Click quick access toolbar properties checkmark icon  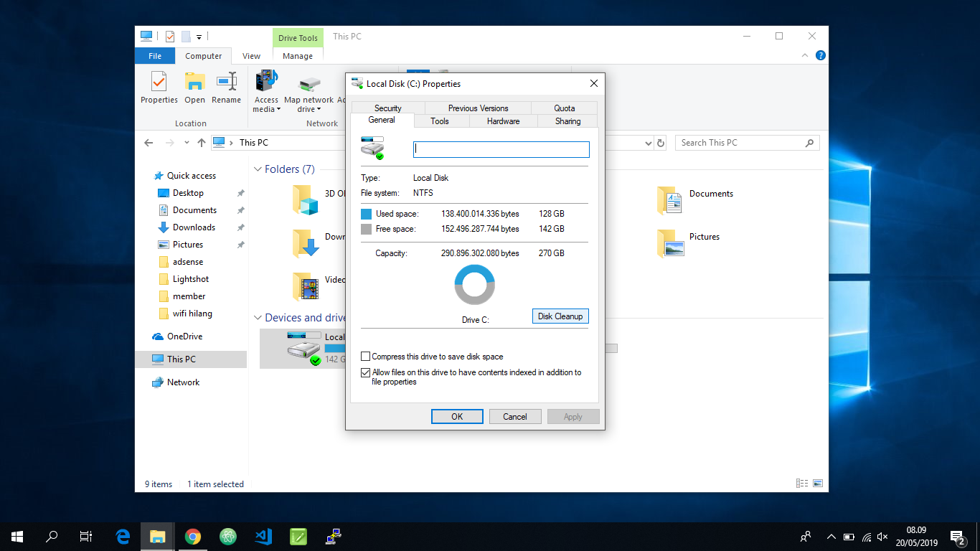click(170, 36)
